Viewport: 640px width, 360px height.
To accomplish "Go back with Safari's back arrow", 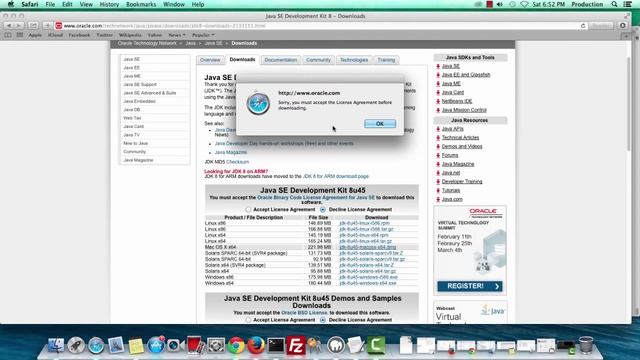I will (9, 25).
